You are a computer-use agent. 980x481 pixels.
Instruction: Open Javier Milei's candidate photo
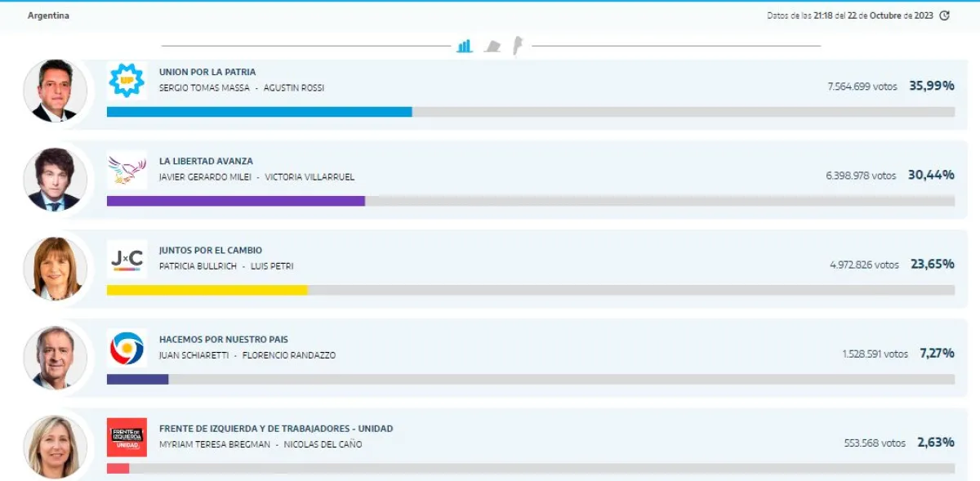tap(55, 180)
